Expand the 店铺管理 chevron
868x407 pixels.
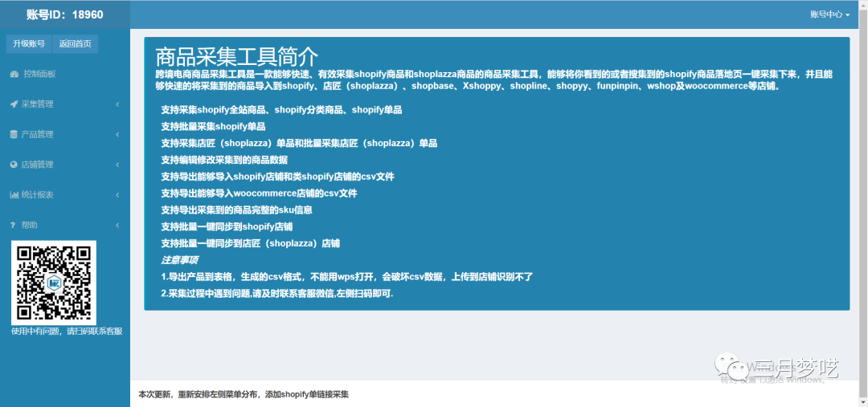coord(118,165)
